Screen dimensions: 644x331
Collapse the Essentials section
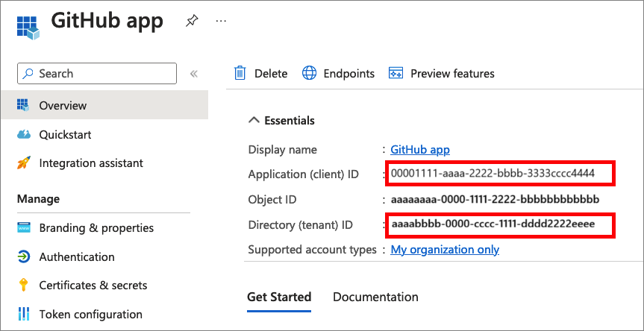pyautogui.click(x=254, y=120)
